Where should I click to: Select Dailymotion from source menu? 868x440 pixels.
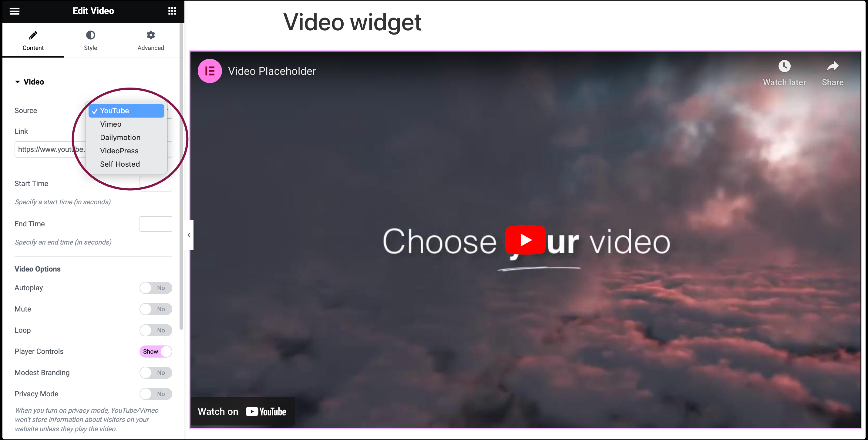pyautogui.click(x=119, y=137)
